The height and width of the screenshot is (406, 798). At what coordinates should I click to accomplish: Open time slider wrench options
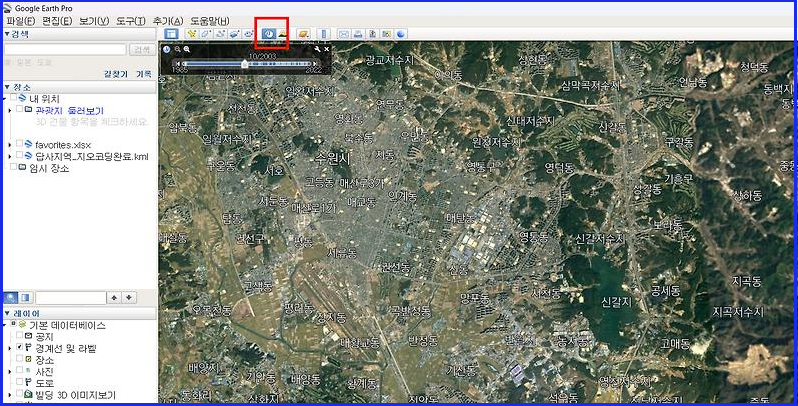(x=317, y=49)
